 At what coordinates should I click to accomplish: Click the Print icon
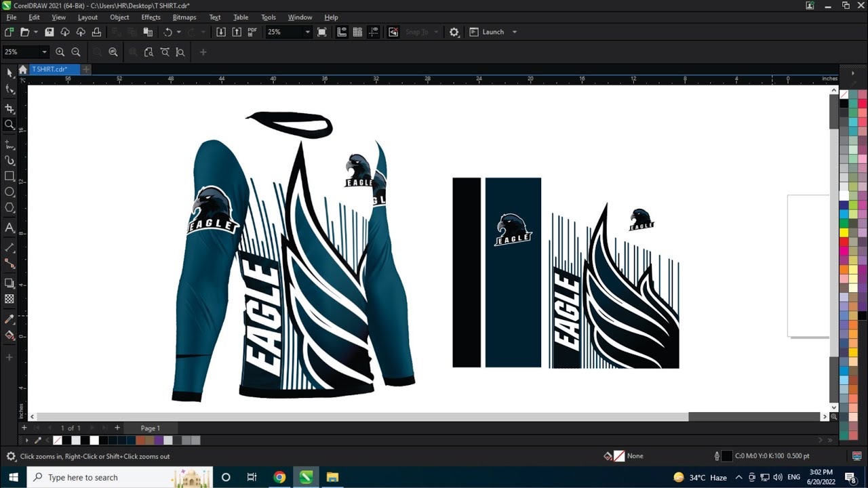tap(96, 32)
